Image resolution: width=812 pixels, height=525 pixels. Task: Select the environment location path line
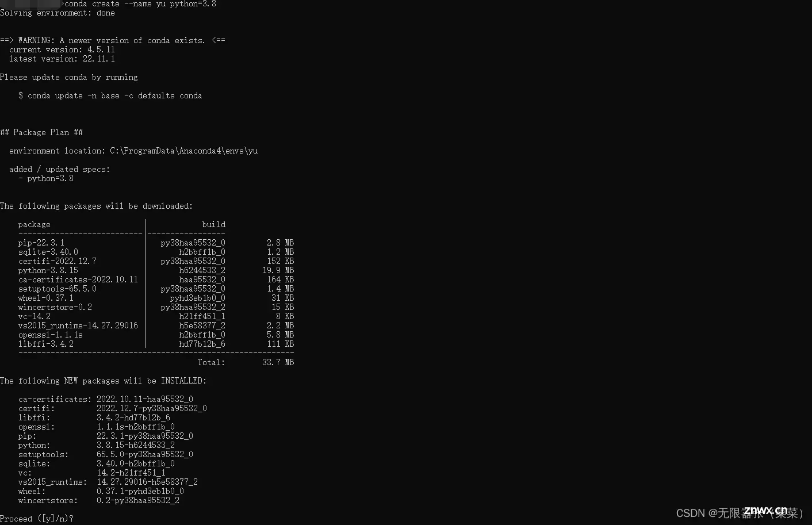coord(133,151)
